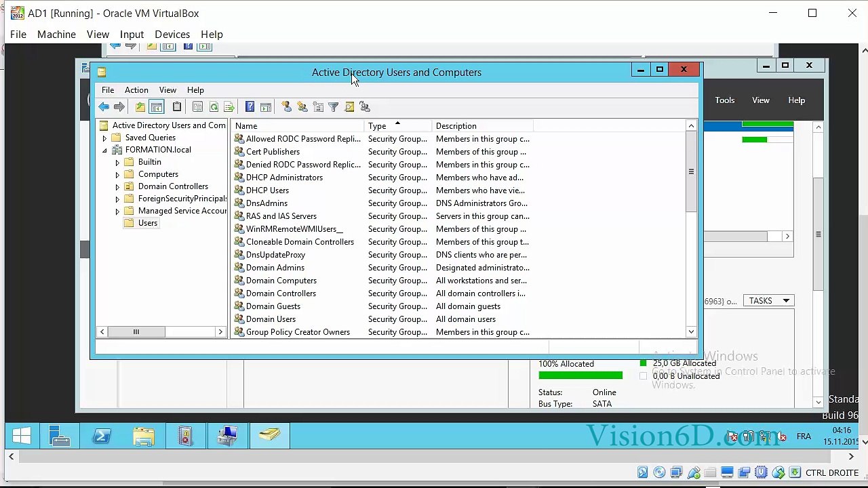Image resolution: width=868 pixels, height=488 pixels.
Task: Select the Cloneable Domain Controllers row
Action: point(382,242)
